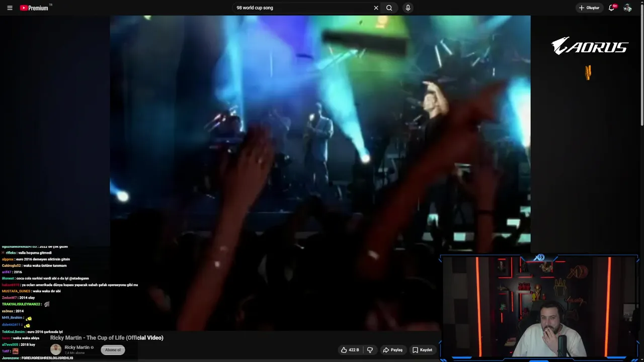Viewport: 644px width, 362px height.
Task: Like the video with thumbs up
Action: pos(350,350)
